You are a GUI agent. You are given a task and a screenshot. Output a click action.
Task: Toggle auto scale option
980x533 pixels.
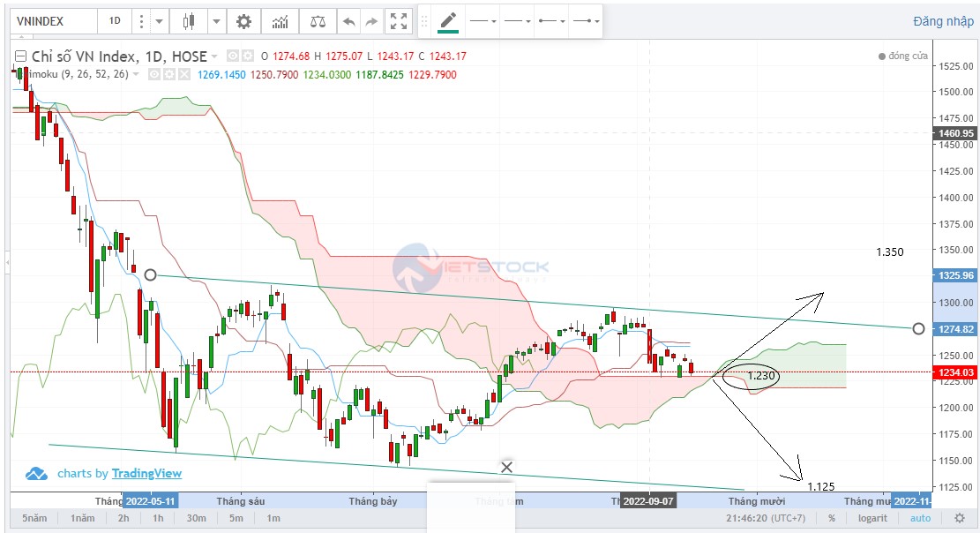click(920, 519)
